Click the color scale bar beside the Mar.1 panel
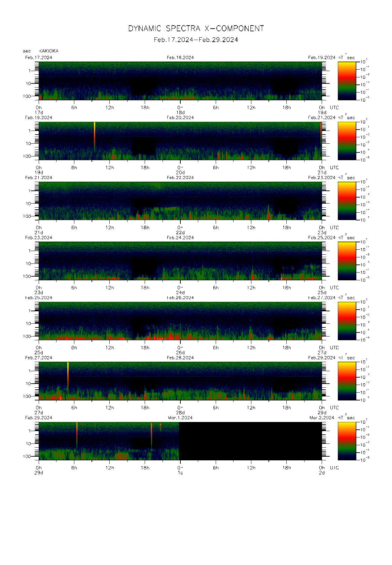Image resolution: width=392 pixels, height=565 pixels. coord(347,441)
